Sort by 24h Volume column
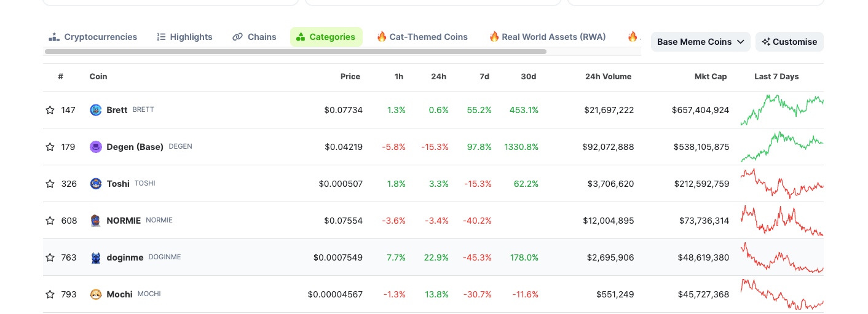The height and width of the screenshot is (314, 868). 609,77
